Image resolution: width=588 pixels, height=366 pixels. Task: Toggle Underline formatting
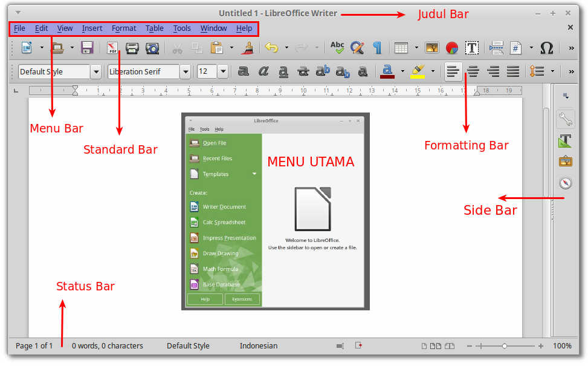283,71
